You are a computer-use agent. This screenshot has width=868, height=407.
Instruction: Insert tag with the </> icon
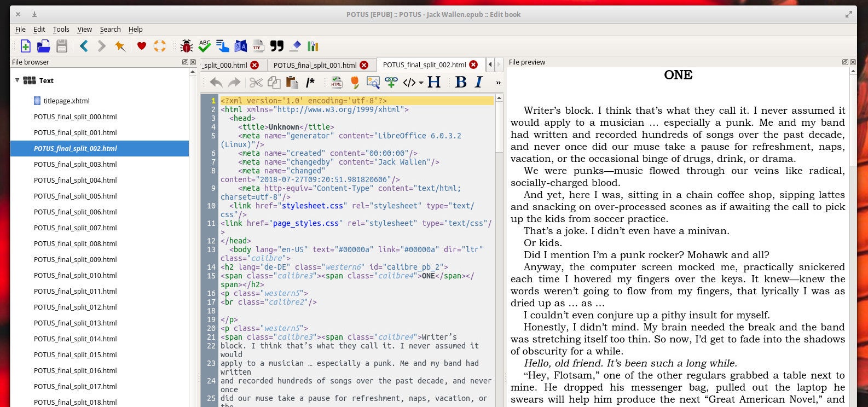click(409, 83)
